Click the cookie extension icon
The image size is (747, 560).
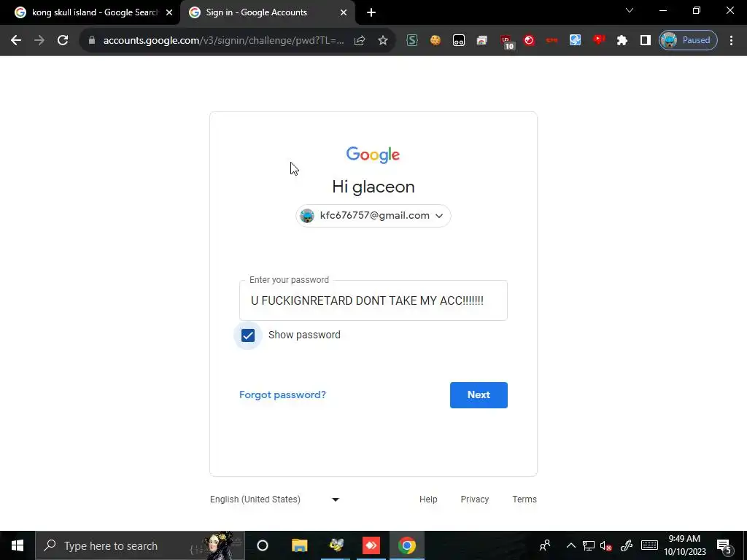[x=435, y=41]
